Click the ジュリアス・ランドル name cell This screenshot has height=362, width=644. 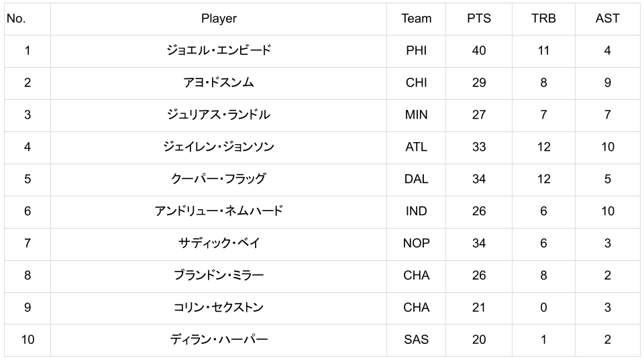(219, 115)
